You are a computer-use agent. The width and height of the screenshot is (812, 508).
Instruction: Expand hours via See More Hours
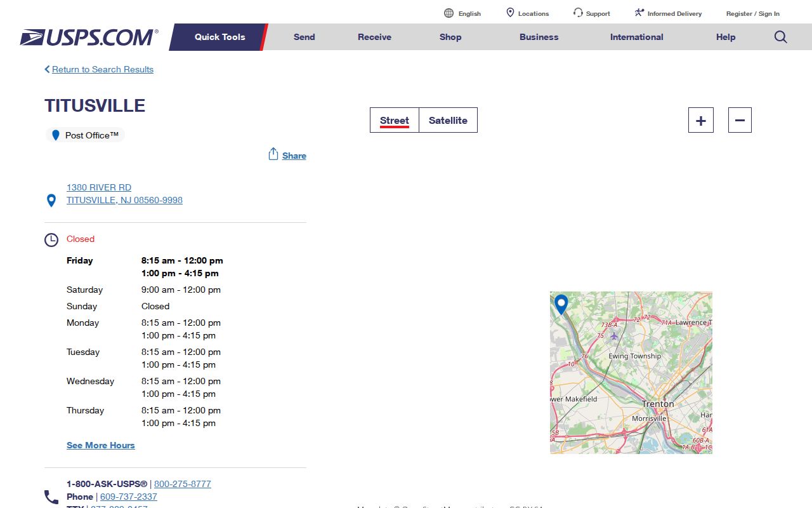tap(101, 445)
